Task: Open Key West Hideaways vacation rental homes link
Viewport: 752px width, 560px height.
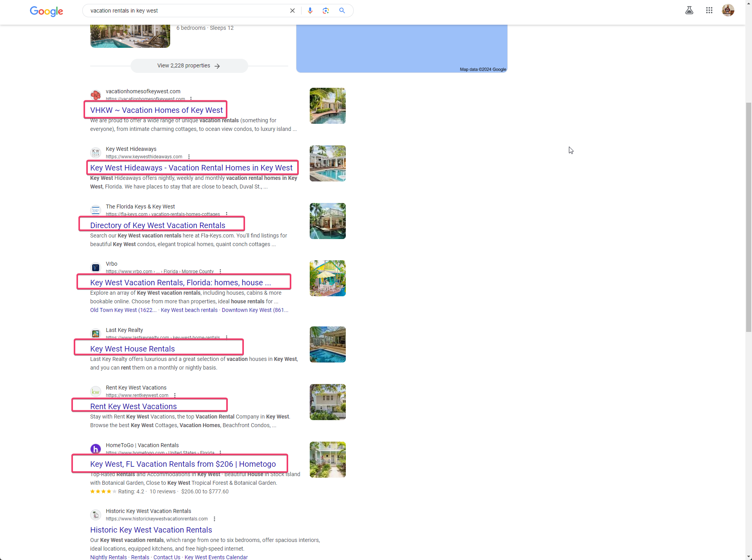Action: coord(191,168)
